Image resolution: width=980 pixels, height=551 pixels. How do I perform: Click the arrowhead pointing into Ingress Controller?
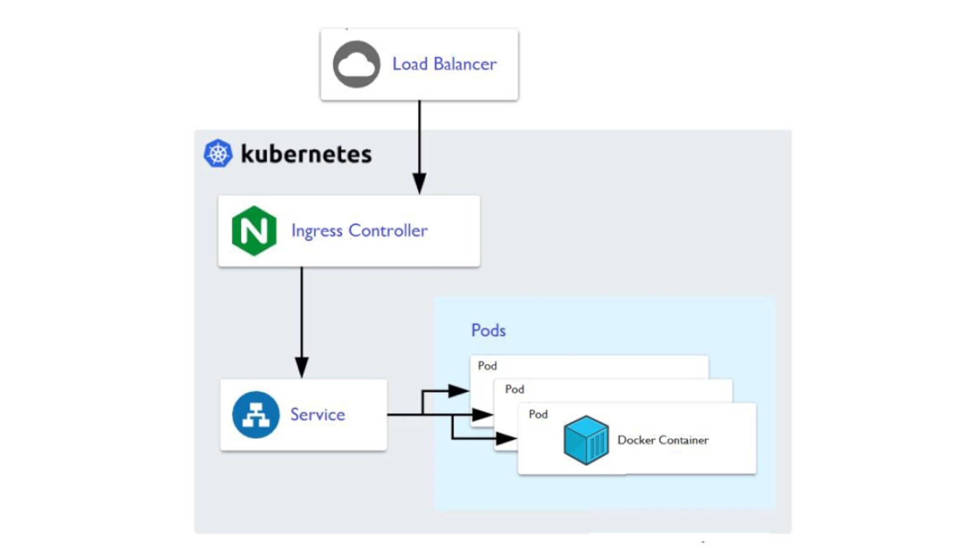[419, 183]
